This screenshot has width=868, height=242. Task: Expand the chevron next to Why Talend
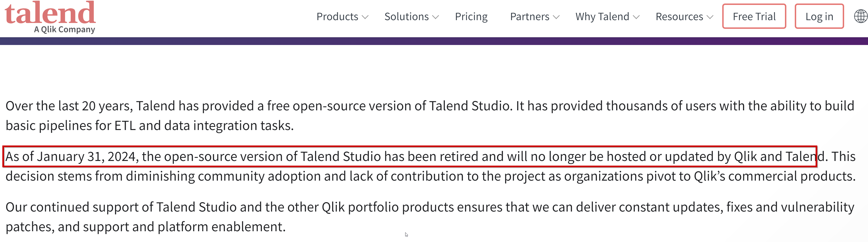pos(636,17)
